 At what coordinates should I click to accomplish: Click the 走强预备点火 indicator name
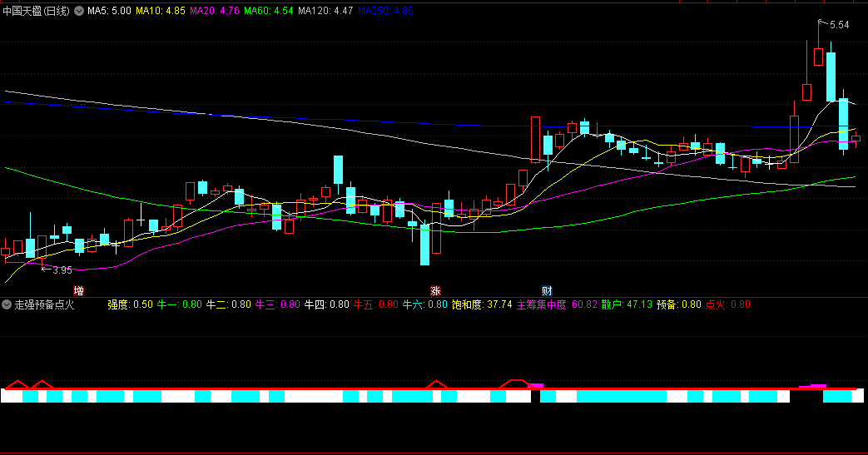[44, 304]
